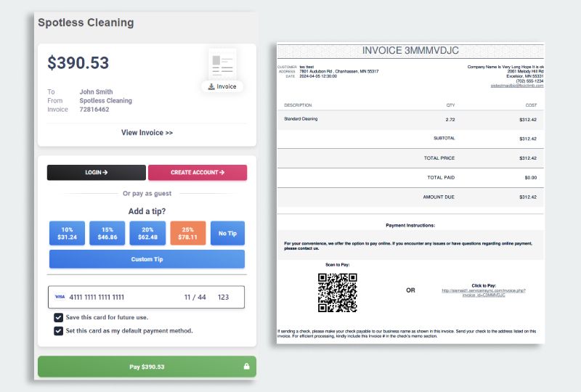Choose the No Tip option

point(227,234)
